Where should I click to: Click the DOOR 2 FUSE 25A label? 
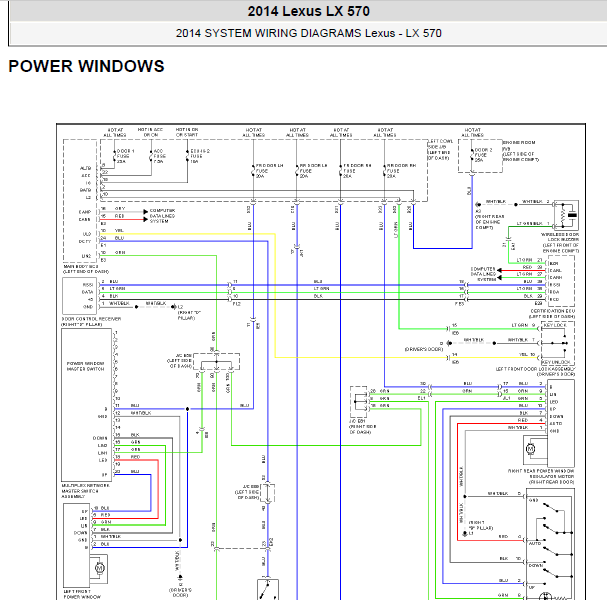click(x=484, y=155)
